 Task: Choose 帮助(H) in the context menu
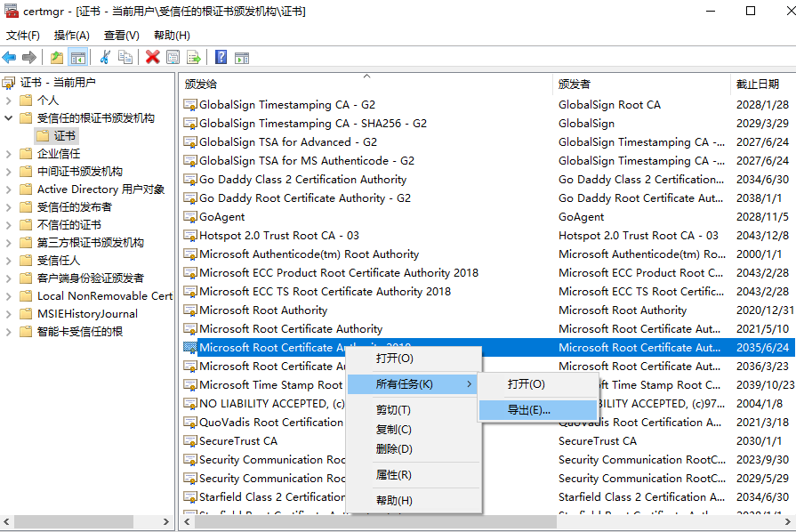point(414,501)
